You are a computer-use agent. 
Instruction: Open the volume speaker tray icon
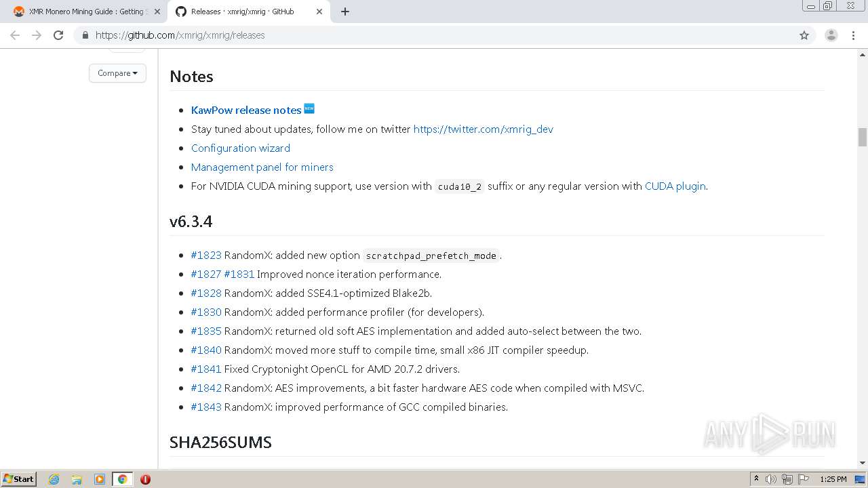point(771,479)
